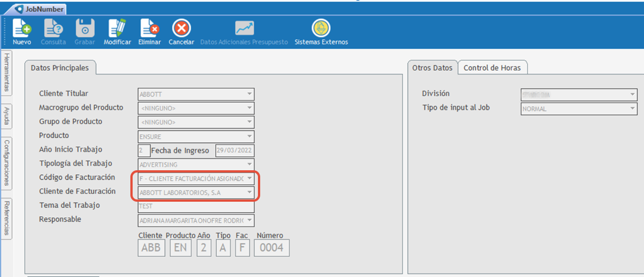This screenshot has width=644, height=277.
Task: Click the Fac code box F
Action: 242,248
